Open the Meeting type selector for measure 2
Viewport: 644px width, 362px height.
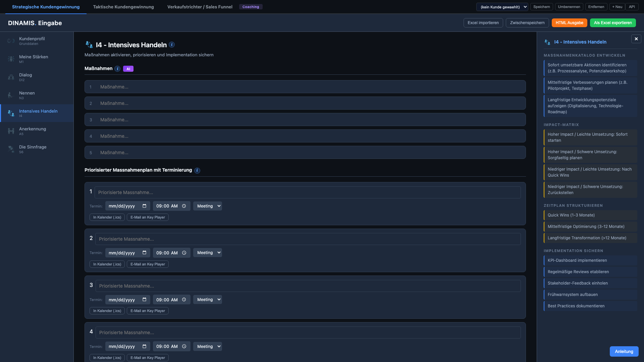tap(207, 252)
